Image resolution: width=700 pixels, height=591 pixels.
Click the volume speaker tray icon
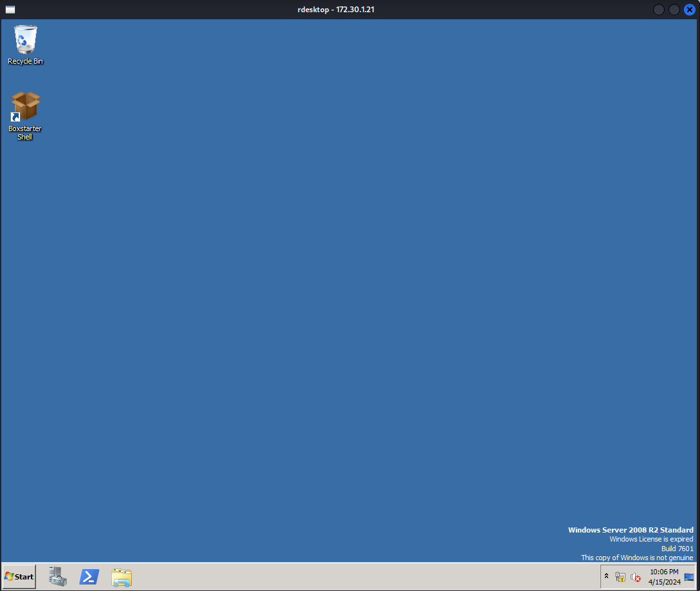coord(636,577)
